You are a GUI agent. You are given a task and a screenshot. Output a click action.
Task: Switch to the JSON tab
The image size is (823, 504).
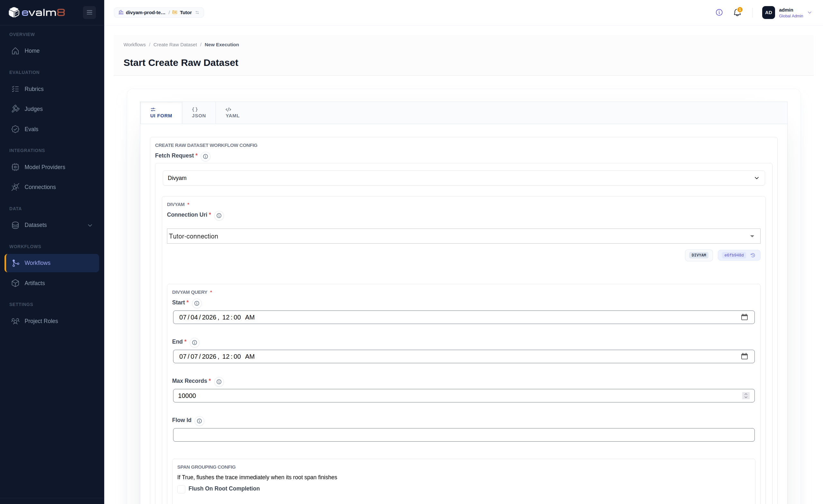(x=199, y=113)
